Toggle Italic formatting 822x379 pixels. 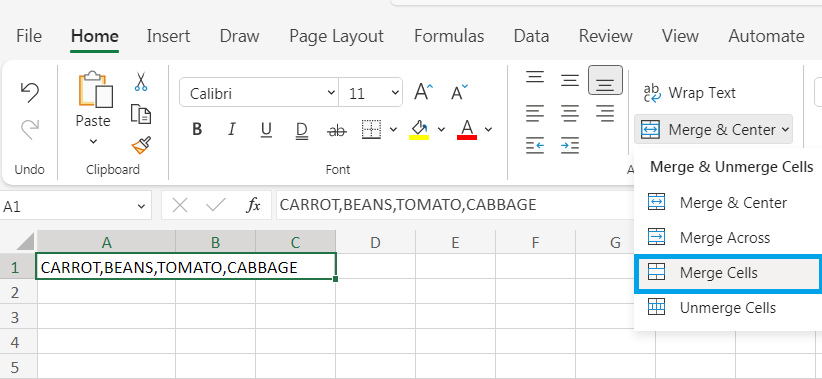coord(231,129)
